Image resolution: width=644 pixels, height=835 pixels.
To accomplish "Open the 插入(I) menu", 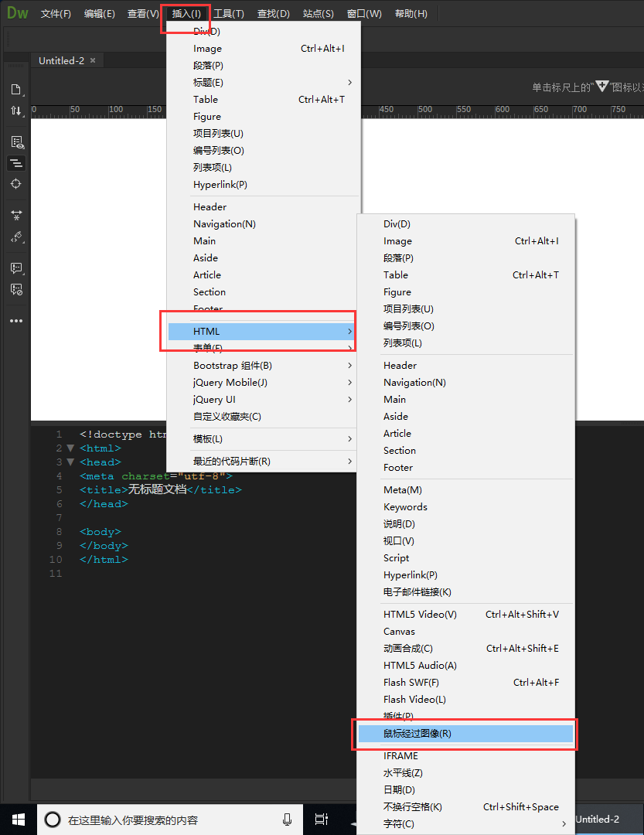I will (x=186, y=13).
